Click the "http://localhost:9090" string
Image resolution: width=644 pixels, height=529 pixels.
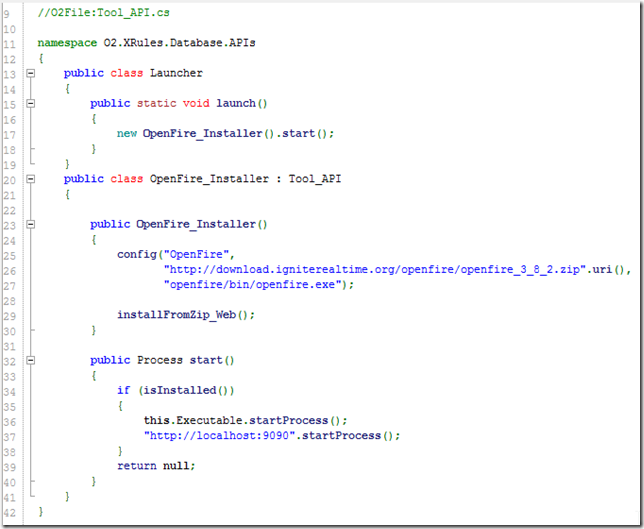click(220, 435)
